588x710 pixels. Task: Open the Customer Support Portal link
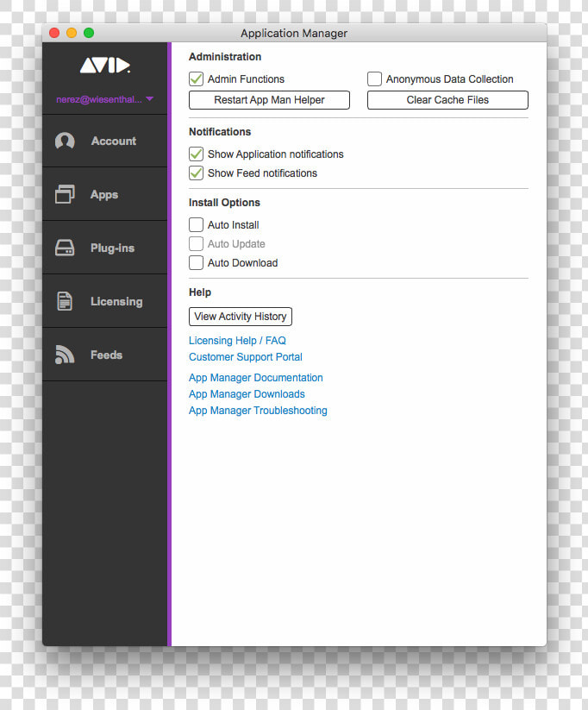coord(246,357)
